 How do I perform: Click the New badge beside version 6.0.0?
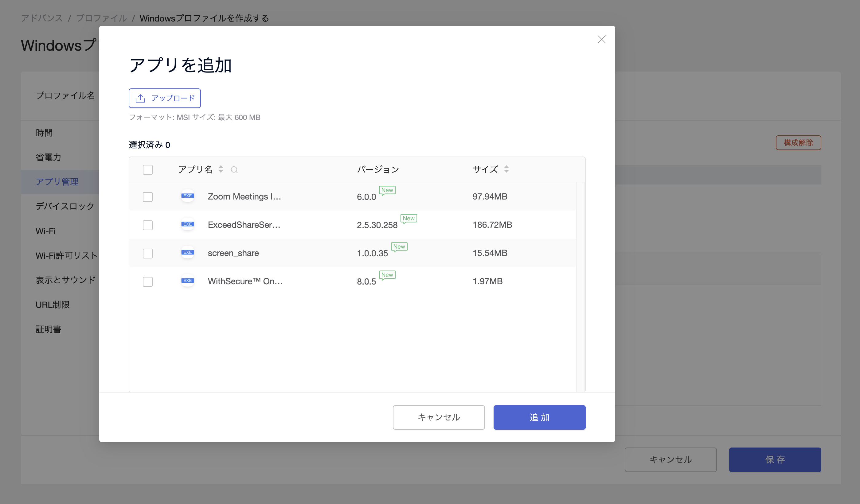coord(387,190)
